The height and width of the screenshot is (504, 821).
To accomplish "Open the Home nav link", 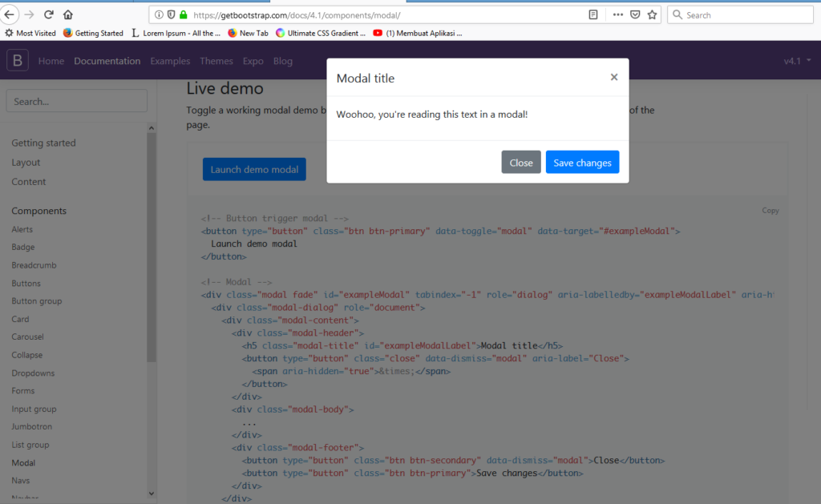I will (51, 61).
